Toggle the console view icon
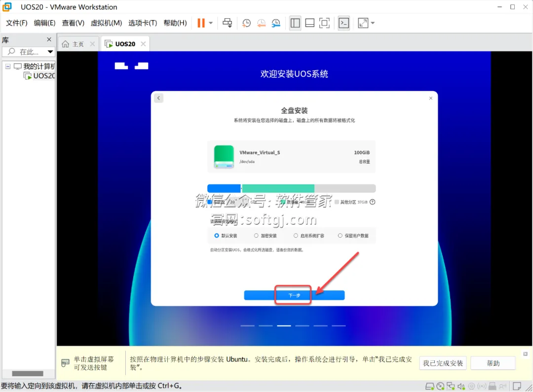Image resolution: width=533 pixels, height=392 pixels. 343,23
